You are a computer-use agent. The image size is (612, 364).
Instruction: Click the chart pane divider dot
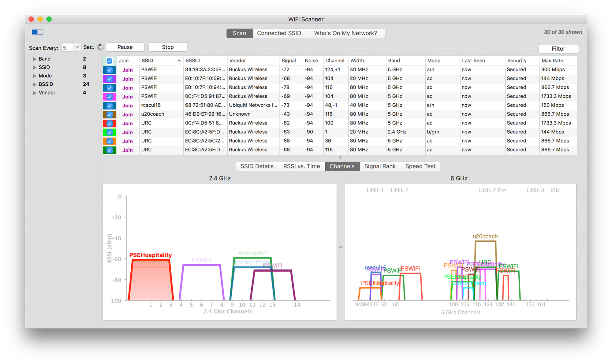click(340, 247)
